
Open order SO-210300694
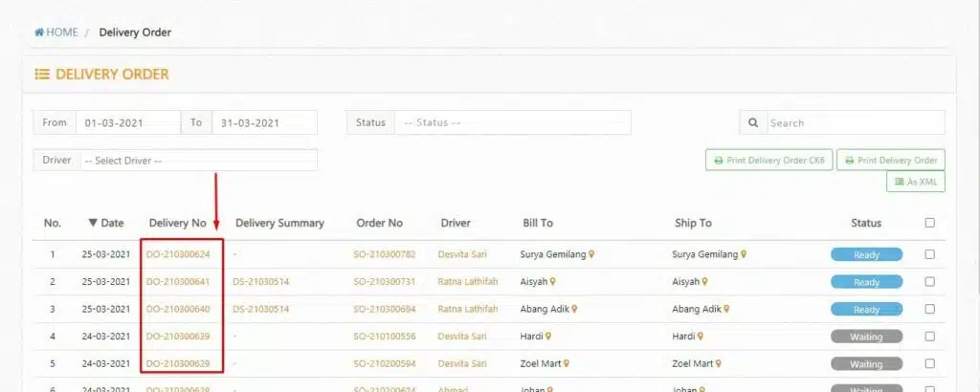385,309
